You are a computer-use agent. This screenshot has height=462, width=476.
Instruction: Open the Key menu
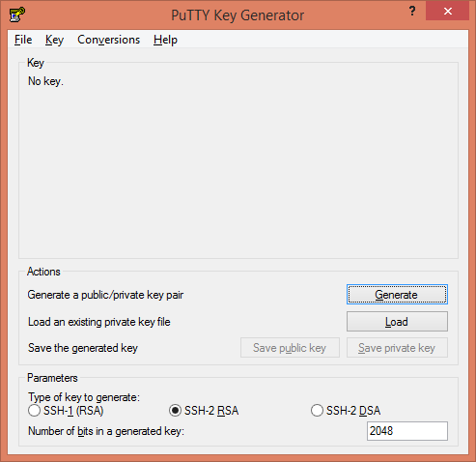pos(54,40)
